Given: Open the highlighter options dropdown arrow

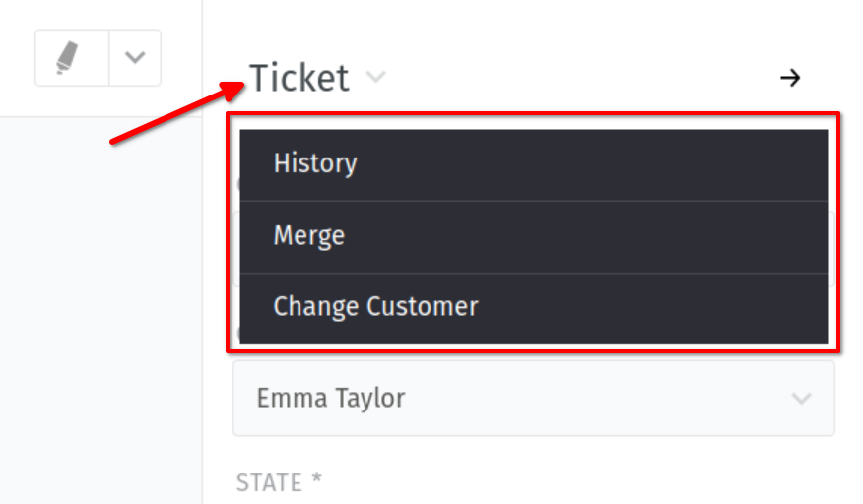Looking at the screenshot, I should point(135,57).
